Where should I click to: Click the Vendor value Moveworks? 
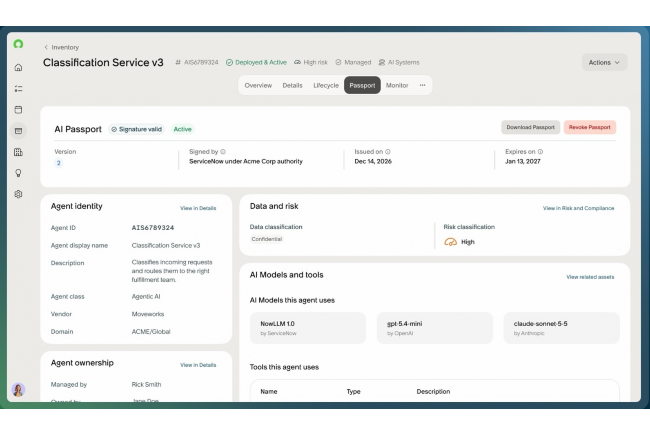coord(148,314)
